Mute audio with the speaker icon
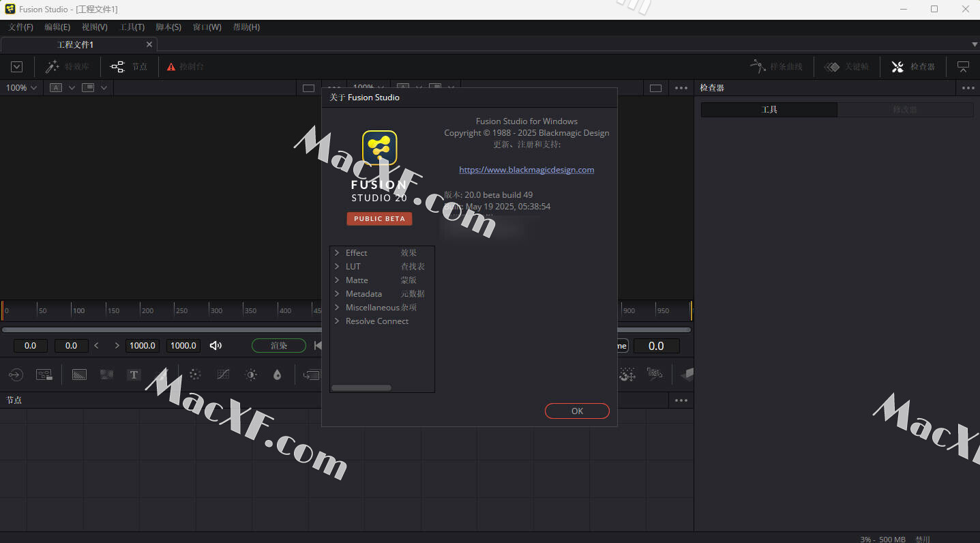 [x=216, y=346]
